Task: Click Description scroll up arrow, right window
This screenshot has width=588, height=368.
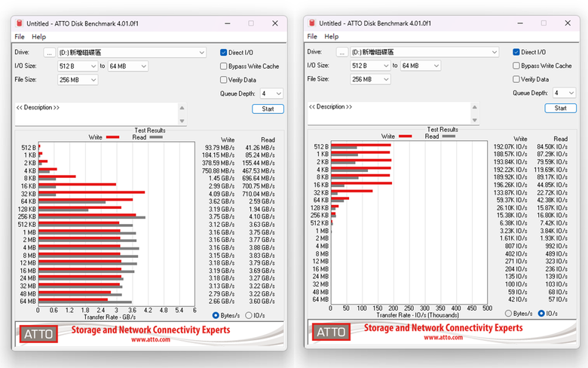Action: coord(474,107)
